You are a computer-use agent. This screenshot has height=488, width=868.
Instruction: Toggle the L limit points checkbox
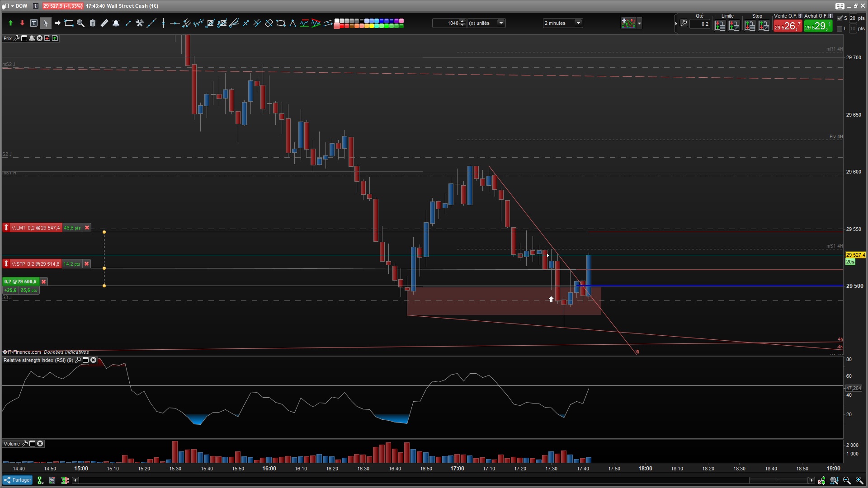pyautogui.click(x=840, y=28)
